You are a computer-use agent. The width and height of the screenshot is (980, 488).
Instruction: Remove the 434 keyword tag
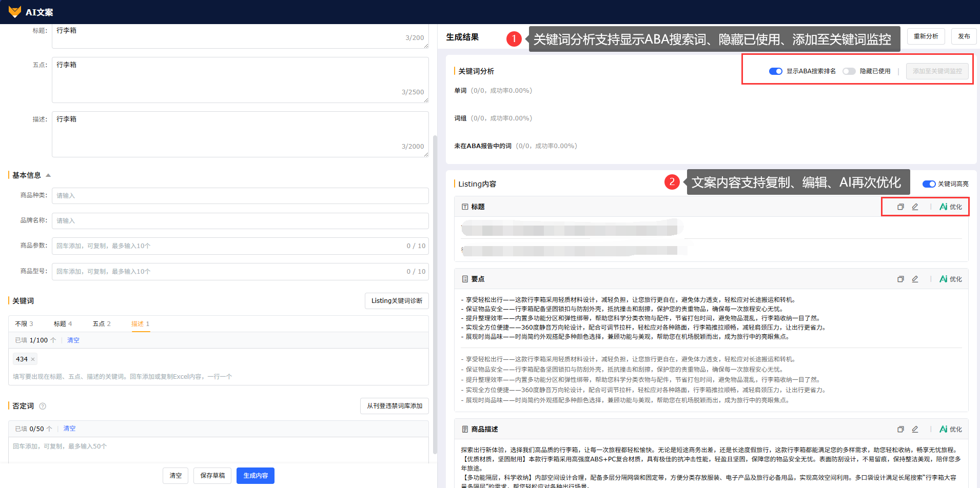pos(33,359)
